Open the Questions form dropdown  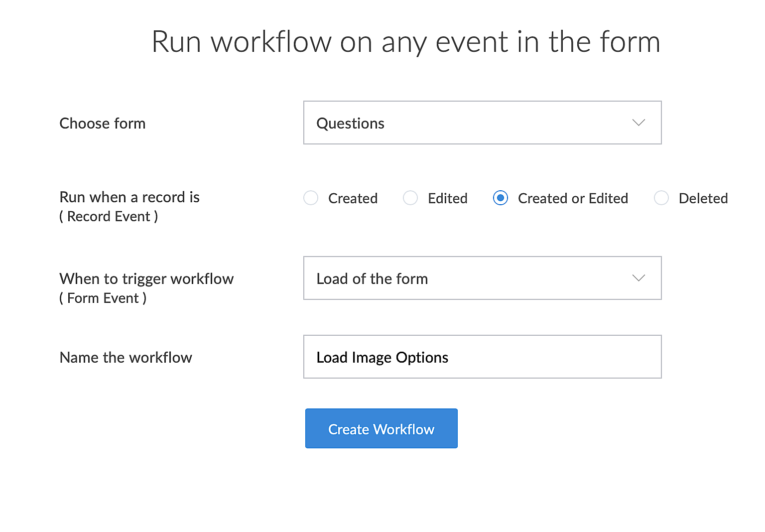point(482,123)
